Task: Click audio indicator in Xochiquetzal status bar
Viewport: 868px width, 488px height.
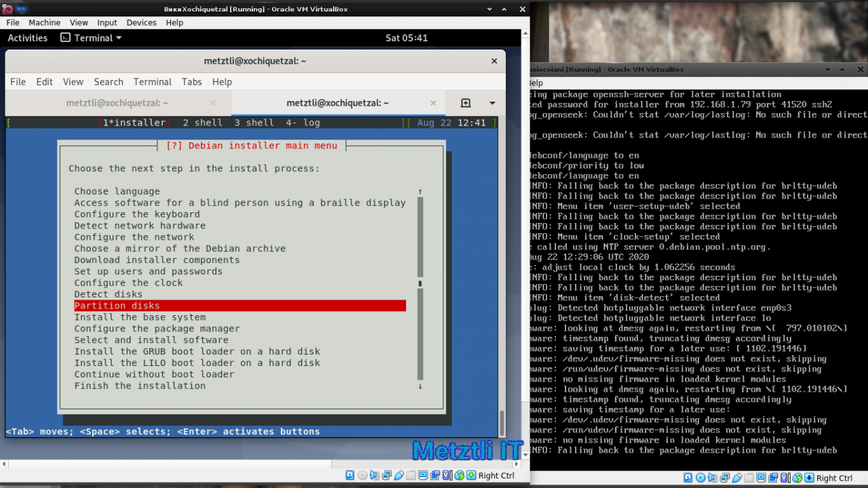Action: (x=374, y=475)
